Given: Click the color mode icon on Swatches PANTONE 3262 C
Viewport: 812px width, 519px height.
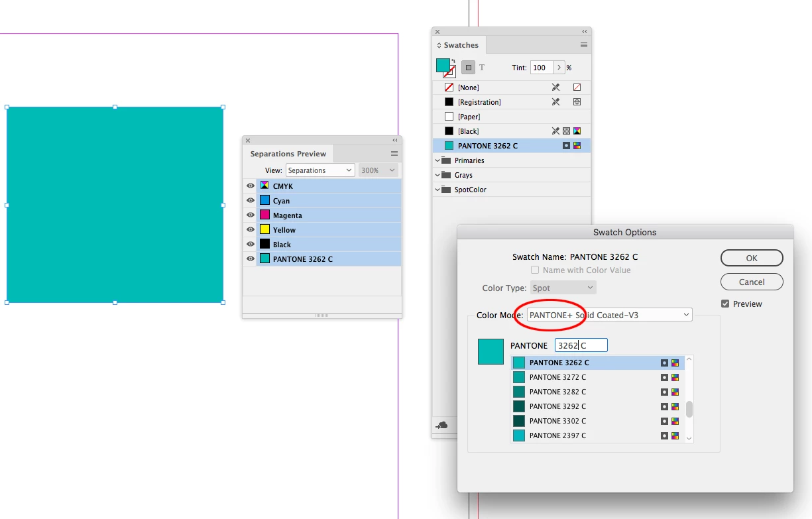Looking at the screenshot, I should [577, 146].
